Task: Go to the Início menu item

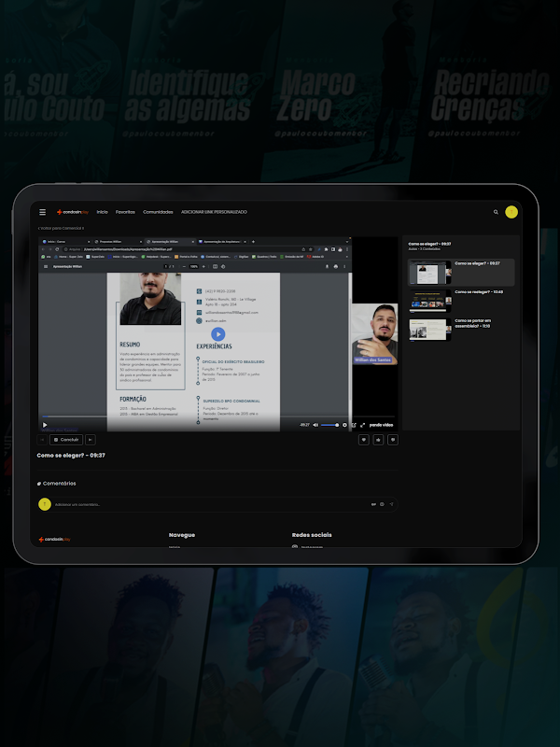Action: 103,212
